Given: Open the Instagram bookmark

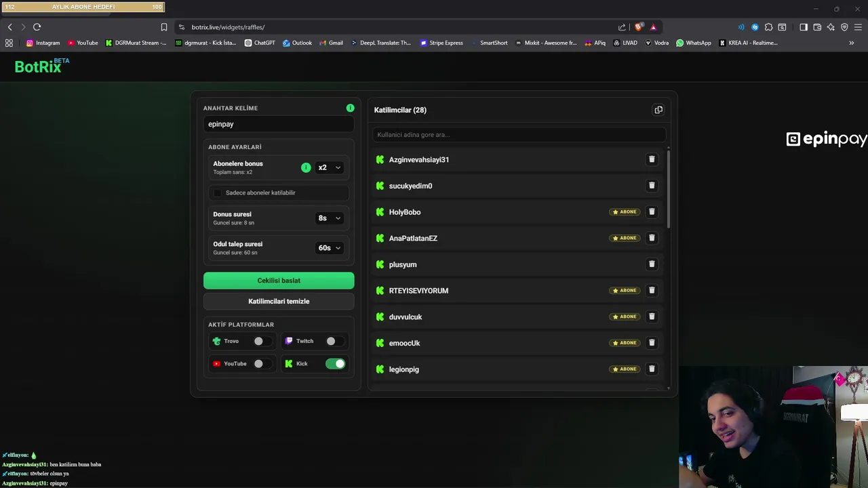Looking at the screenshot, I should coord(43,43).
